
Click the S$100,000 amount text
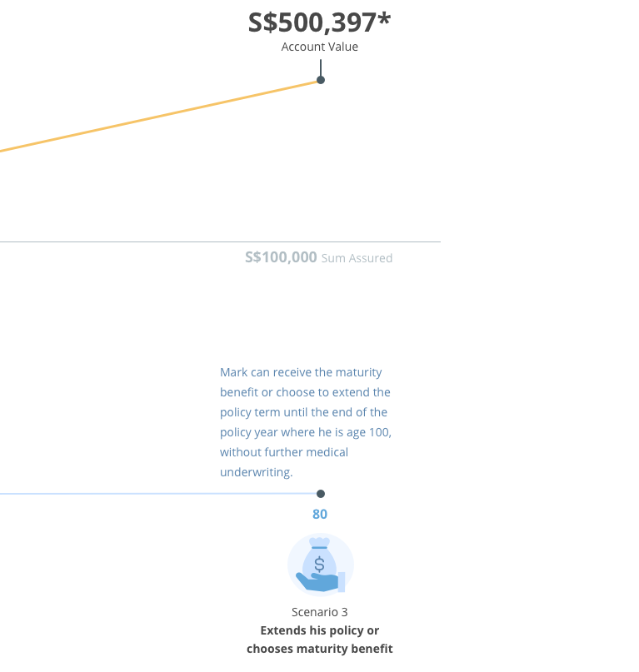(x=281, y=257)
